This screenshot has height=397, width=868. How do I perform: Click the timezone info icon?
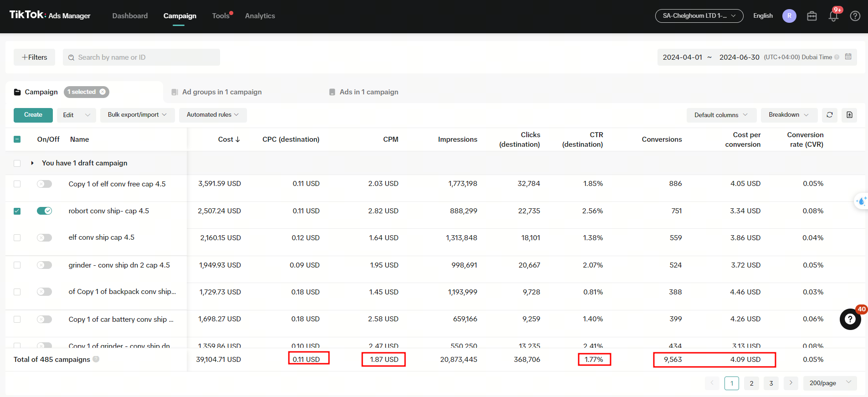(x=837, y=57)
